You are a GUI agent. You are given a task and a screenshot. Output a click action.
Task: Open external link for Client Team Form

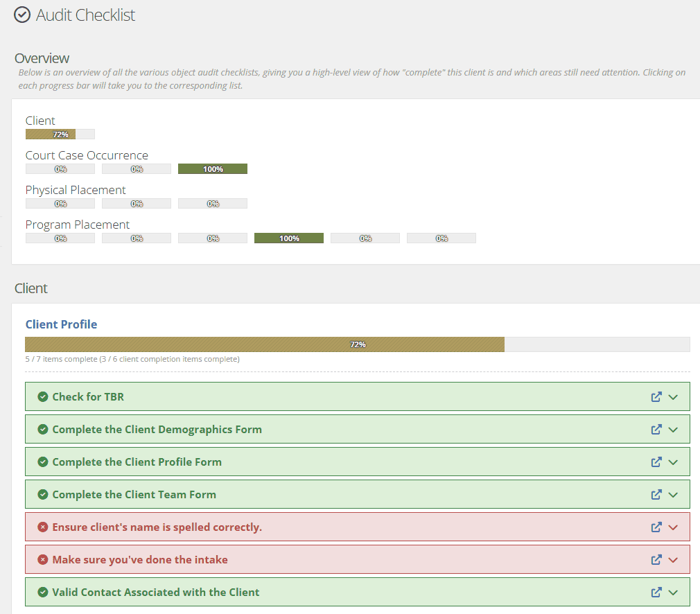[x=656, y=494]
